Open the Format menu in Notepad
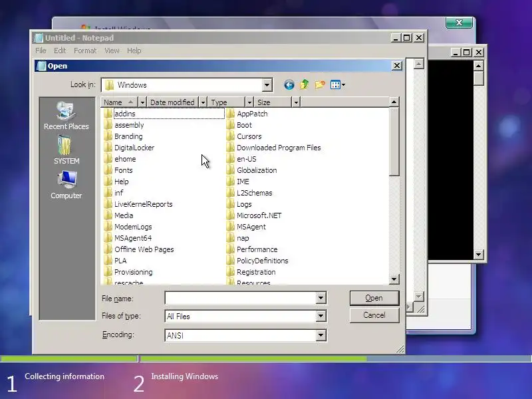The height and width of the screenshot is (399, 532). pos(85,51)
